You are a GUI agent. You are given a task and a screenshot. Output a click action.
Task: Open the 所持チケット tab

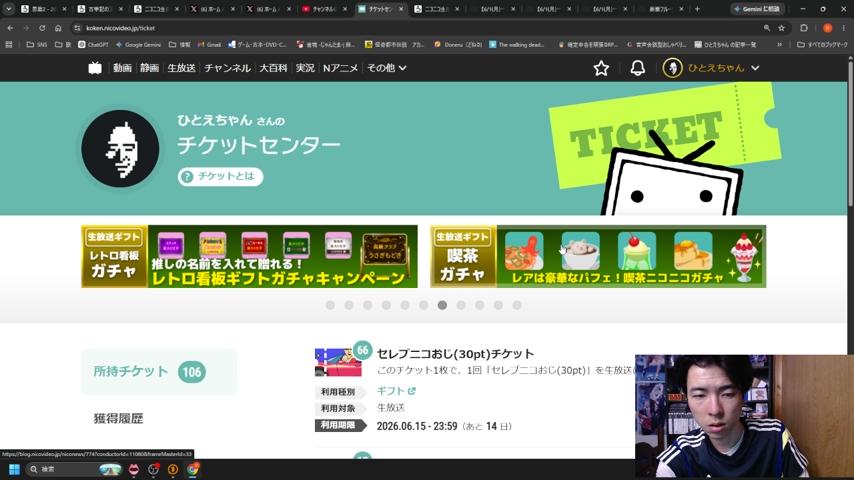click(159, 372)
